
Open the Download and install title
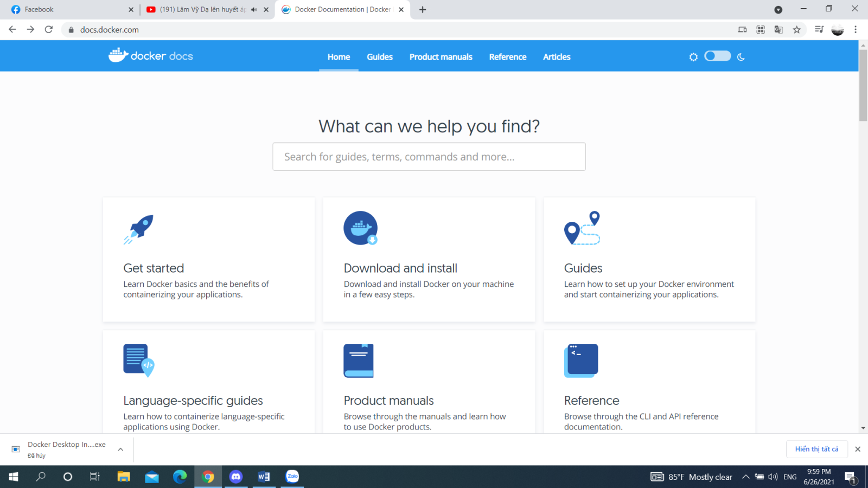coord(400,268)
